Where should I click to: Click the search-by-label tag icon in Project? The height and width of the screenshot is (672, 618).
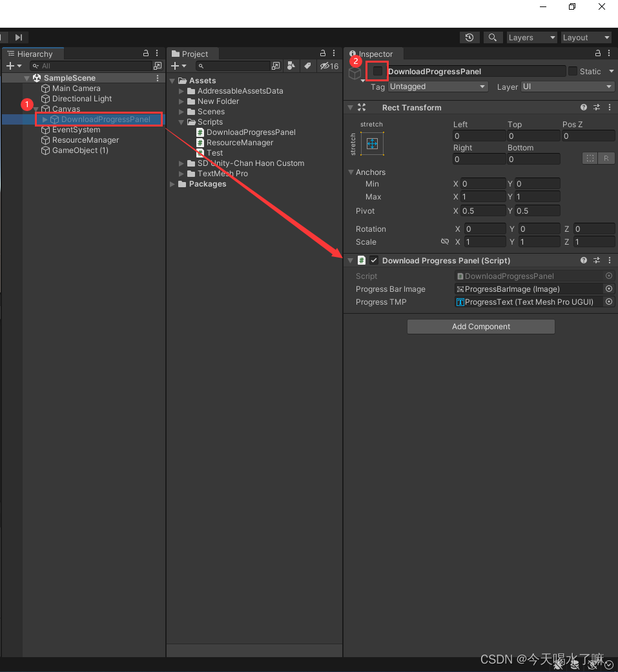[x=307, y=66]
